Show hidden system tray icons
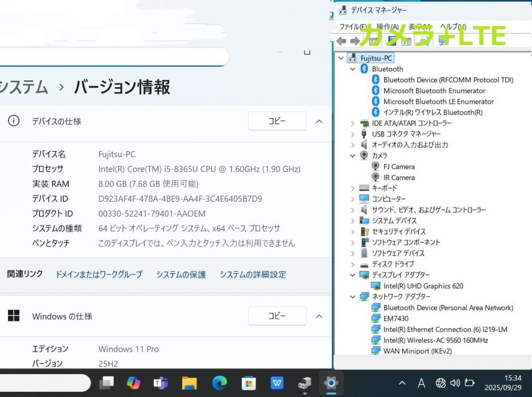This screenshot has width=532, height=397. point(402,383)
